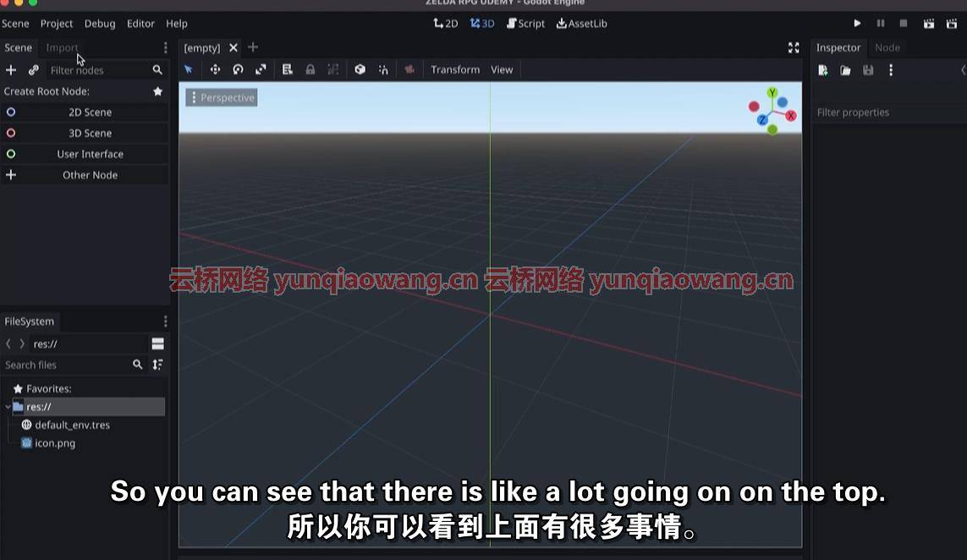Open the Perspective viewport menu

(222, 97)
